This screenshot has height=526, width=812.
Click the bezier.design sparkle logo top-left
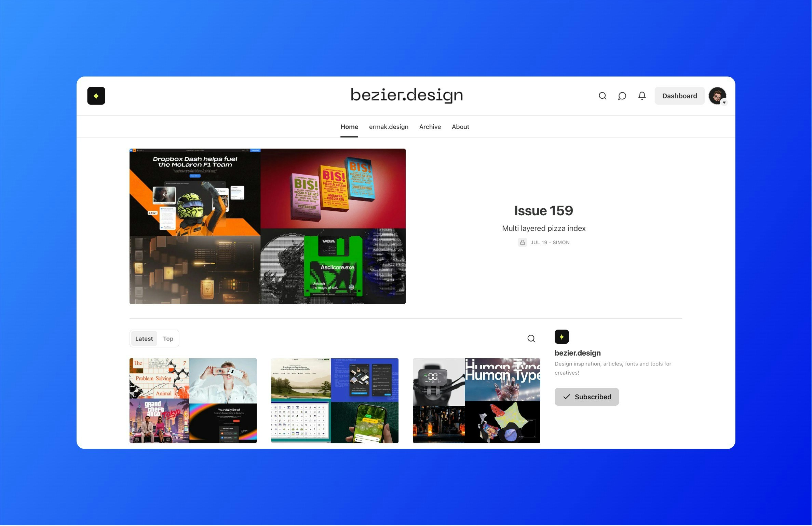(x=96, y=96)
